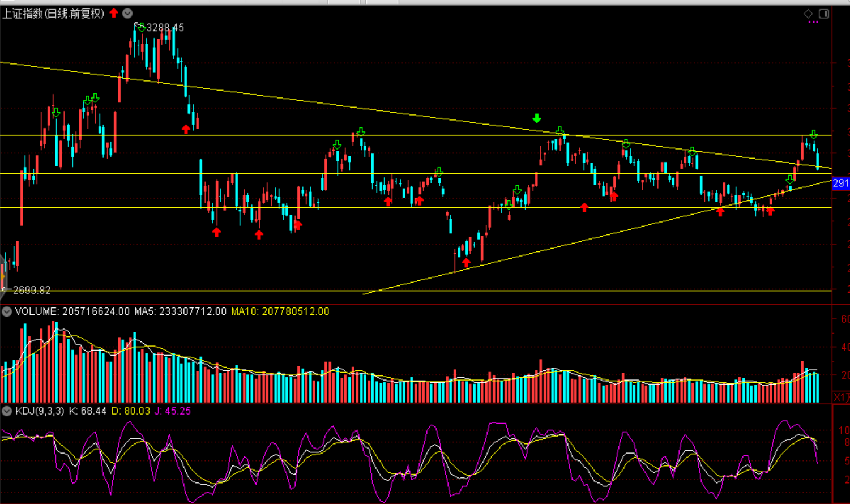Click the yellow MA10 volume label
This screenshot has width=850, height=504.
tap(280, 311)
